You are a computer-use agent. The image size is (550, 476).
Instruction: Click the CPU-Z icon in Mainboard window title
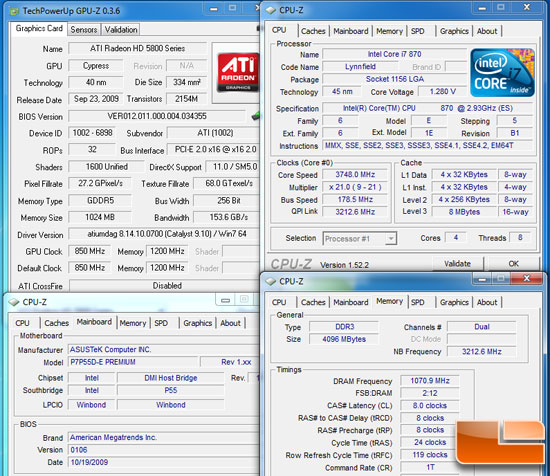14,302
